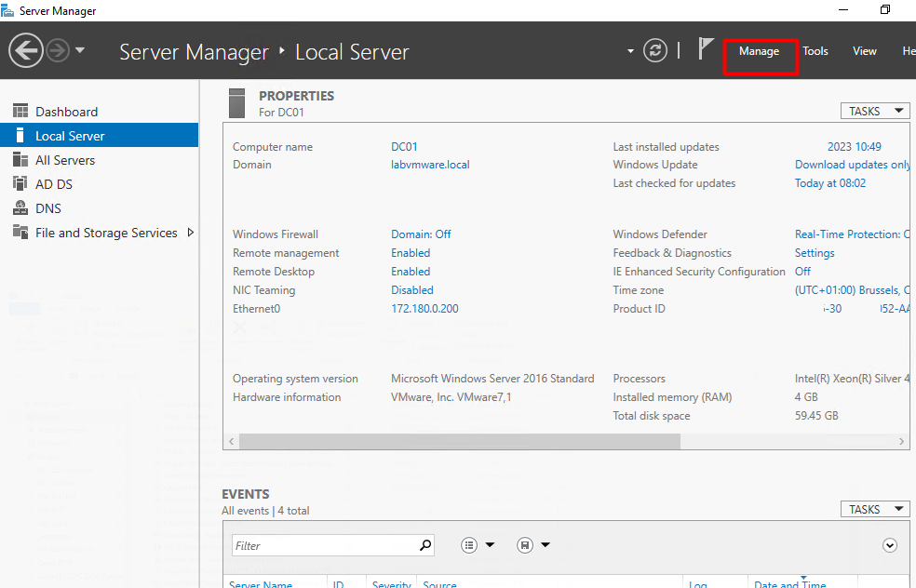Open the Properties TASKS dropdown
This screenshot has width=916, height=588.
[874, 111]
